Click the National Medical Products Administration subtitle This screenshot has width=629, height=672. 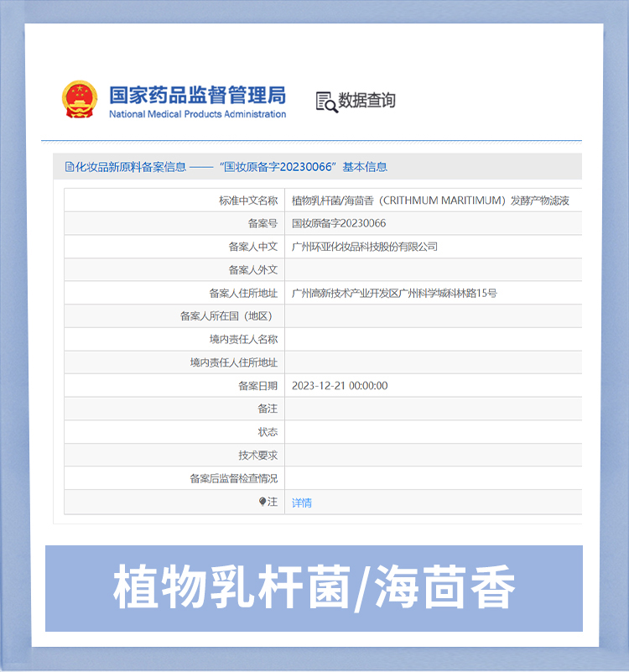tap(198, 115)
